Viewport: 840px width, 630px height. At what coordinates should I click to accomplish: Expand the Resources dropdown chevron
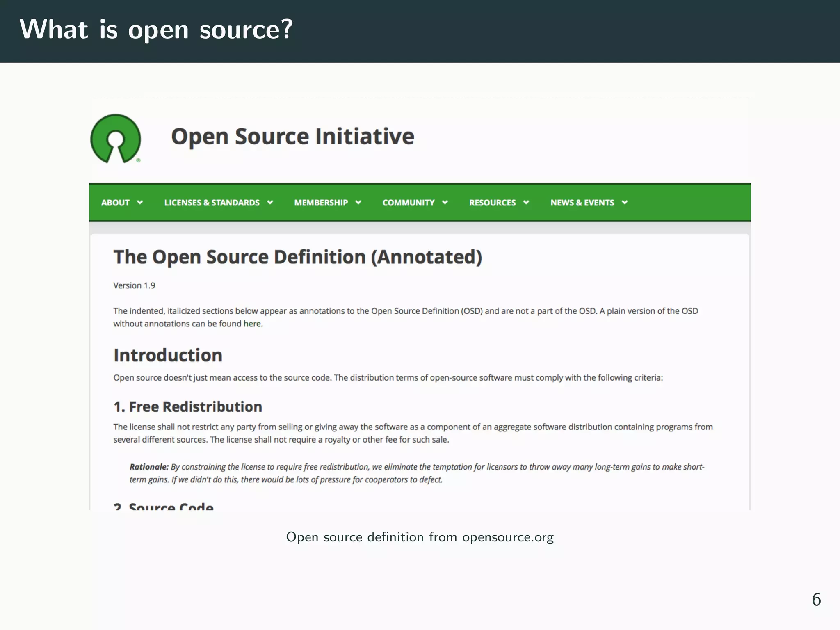526,202
